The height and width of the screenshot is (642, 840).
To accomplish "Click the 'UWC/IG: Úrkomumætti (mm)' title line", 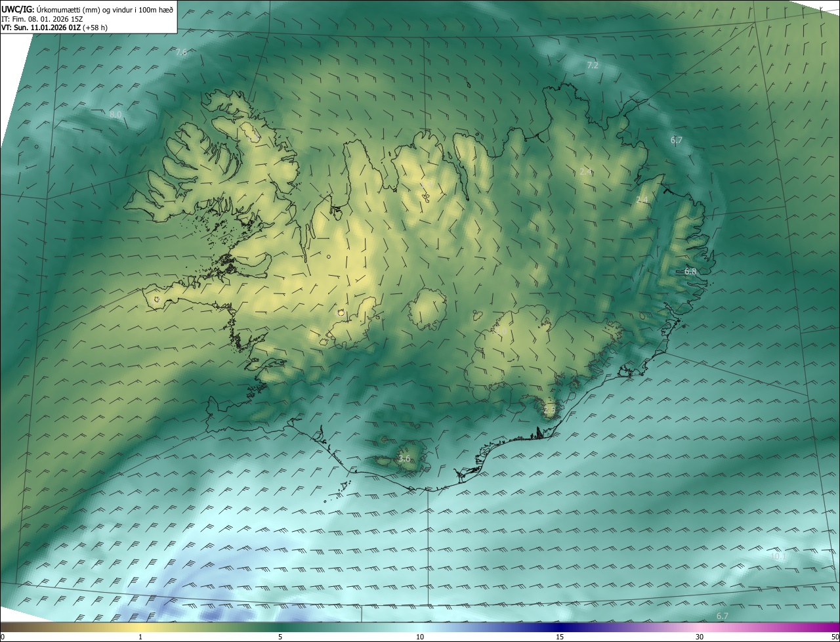I will click(x=87, y=9).
